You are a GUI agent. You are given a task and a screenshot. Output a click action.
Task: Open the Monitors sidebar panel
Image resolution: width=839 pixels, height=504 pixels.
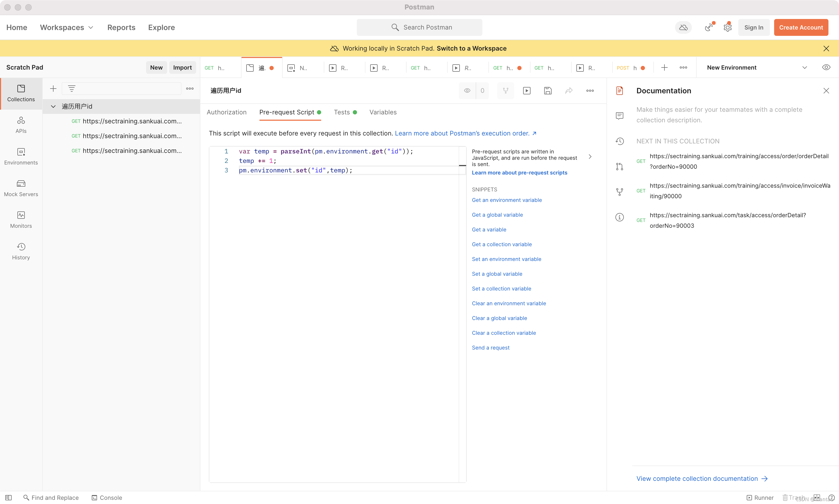[21, 220]
